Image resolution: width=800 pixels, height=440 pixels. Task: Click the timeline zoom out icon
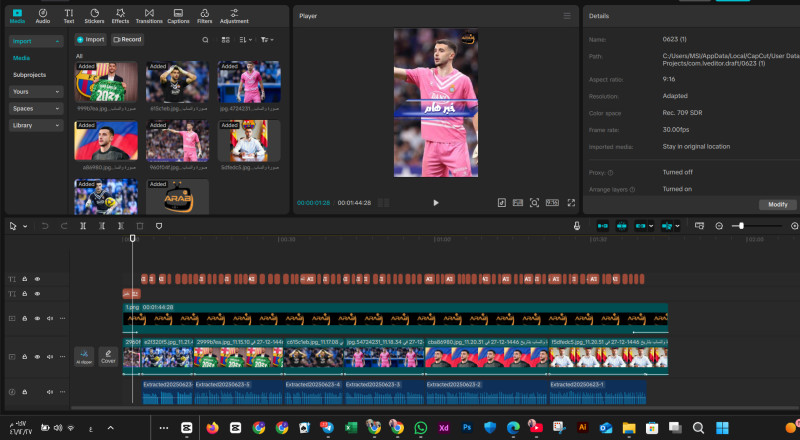[719, 226]
